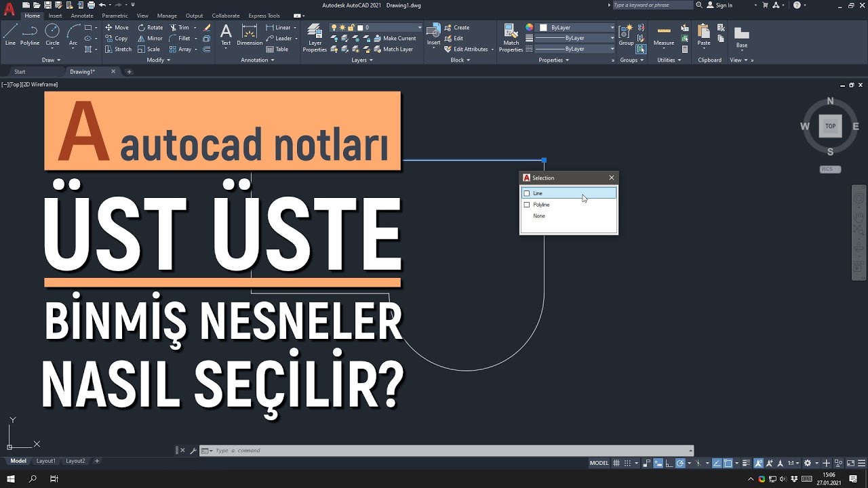Switch to the Layout1 tab

click(46, 461)
